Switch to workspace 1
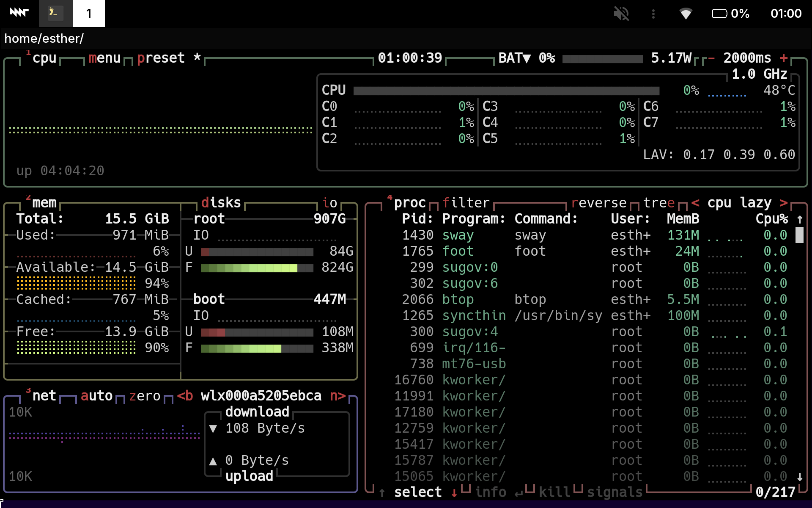812x508 pixels. click(x=89, y=13)
